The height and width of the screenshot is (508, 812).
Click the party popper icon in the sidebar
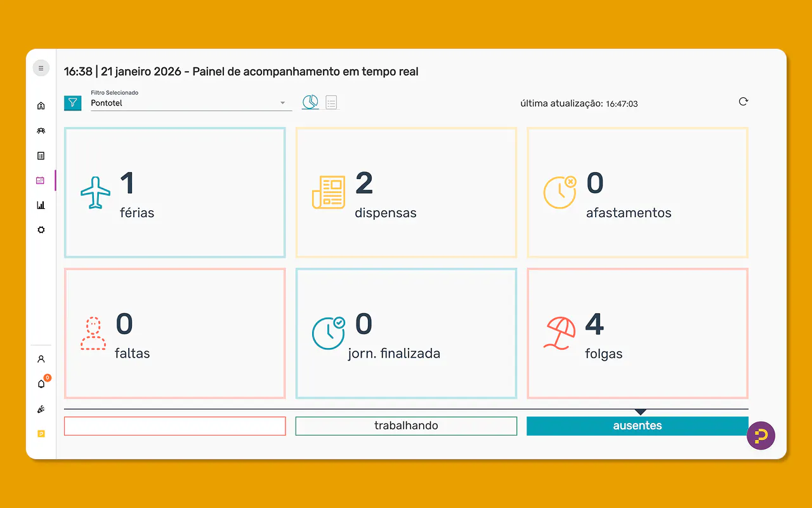pyautogui.click(x=41, y=409)
